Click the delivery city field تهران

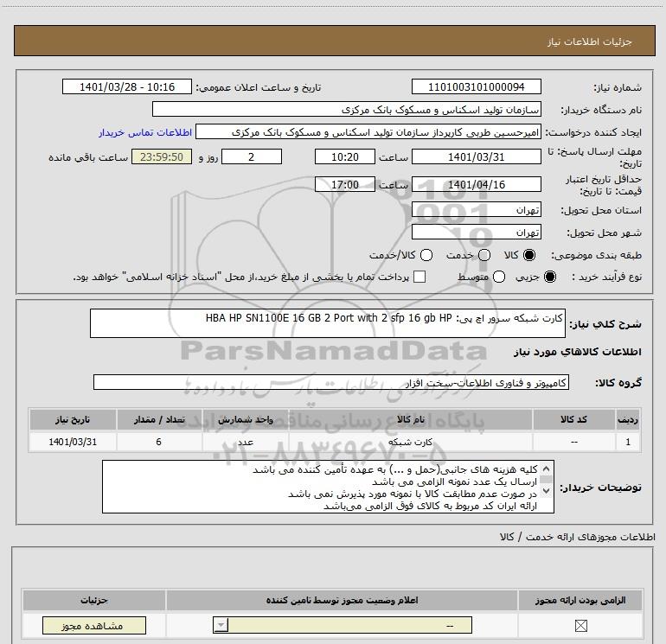476,233
